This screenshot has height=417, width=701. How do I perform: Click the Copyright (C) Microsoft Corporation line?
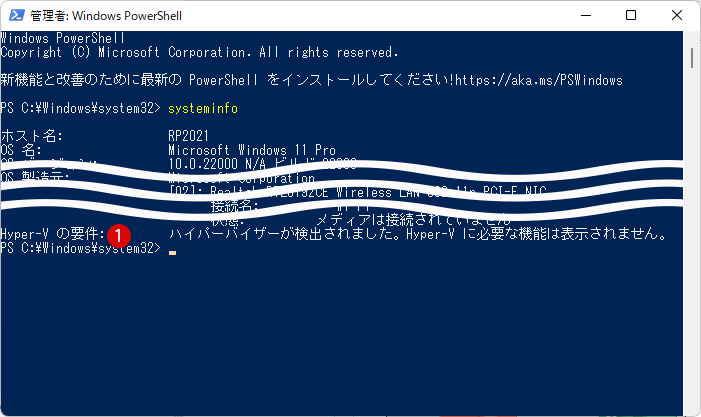pos(199,52)
